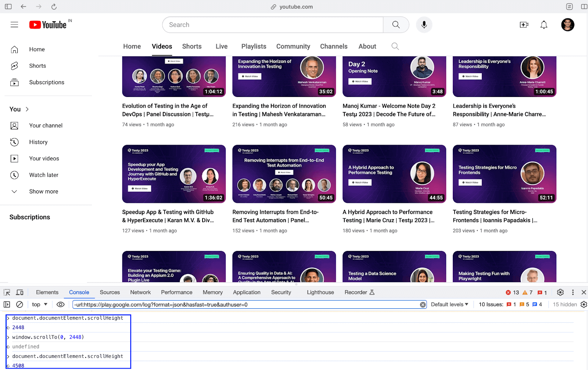Screen dimensions: 588x370
Task: Open the top frame context dropdown
Action: pos(39,304)
